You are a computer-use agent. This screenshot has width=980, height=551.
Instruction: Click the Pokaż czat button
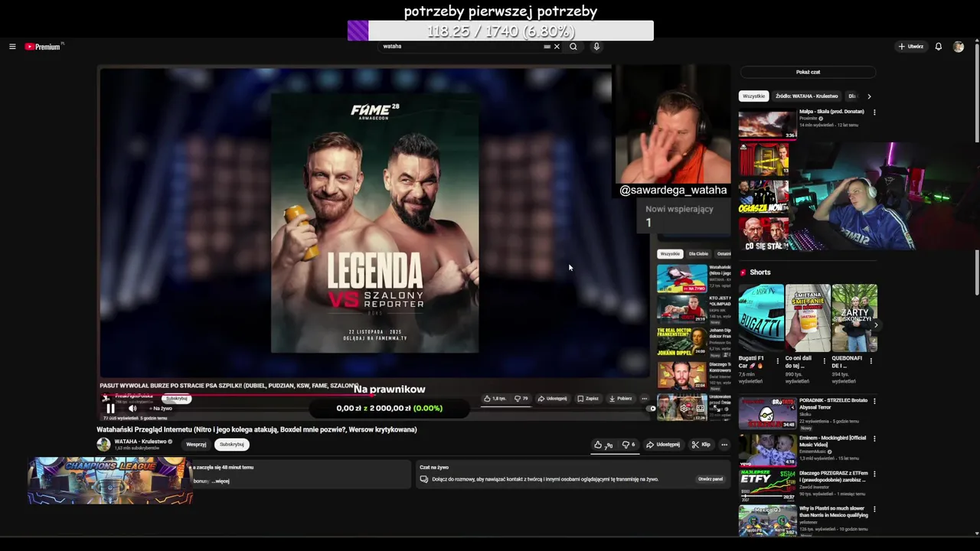pyautogui.click(x=808, y=72)
